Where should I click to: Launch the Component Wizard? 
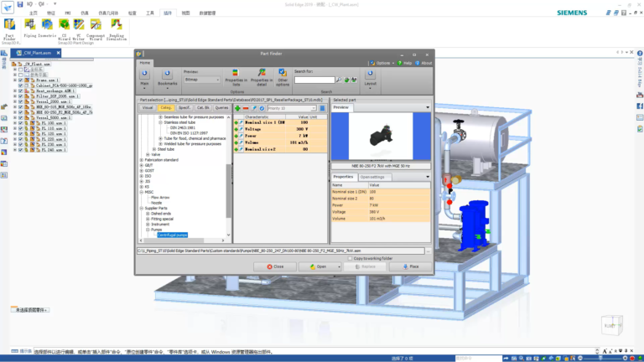point(96,28)
